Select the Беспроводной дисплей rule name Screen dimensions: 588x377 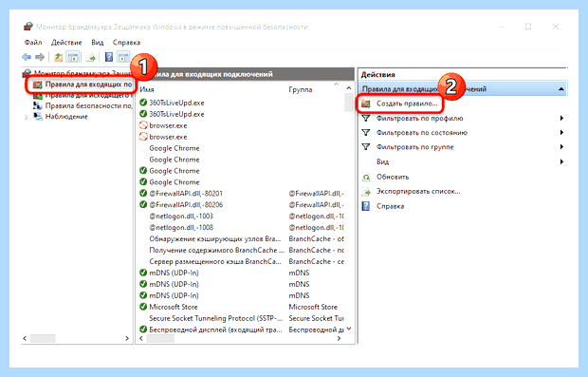215,330
